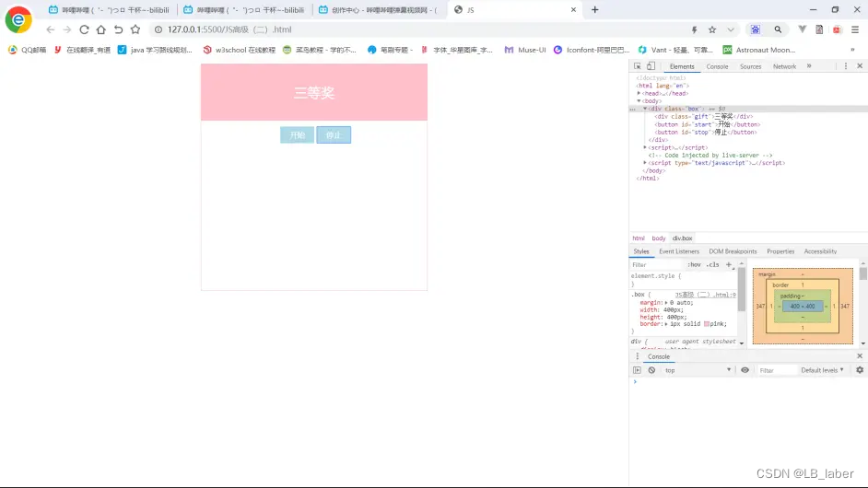Click the undo restore tab icon
Image resolution: width=868 pixels, height=488 pixels.
[118, 29]
